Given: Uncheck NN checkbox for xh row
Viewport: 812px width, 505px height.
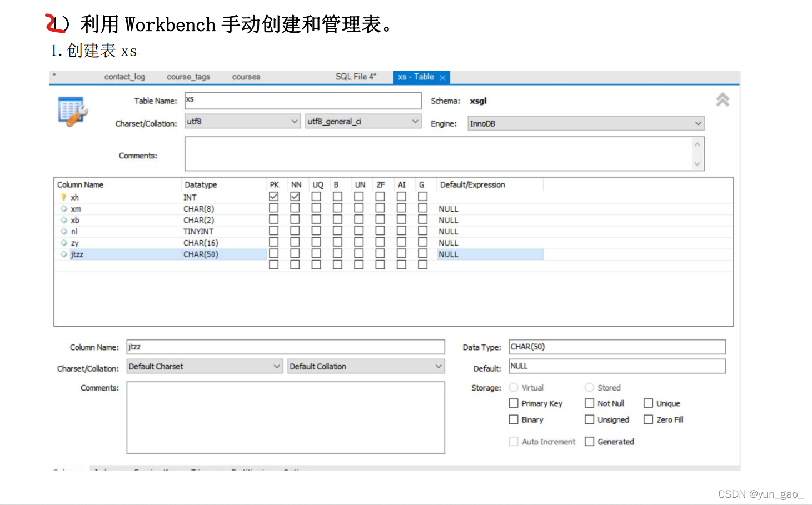Looking at the screenshot, I should (295, 197).
